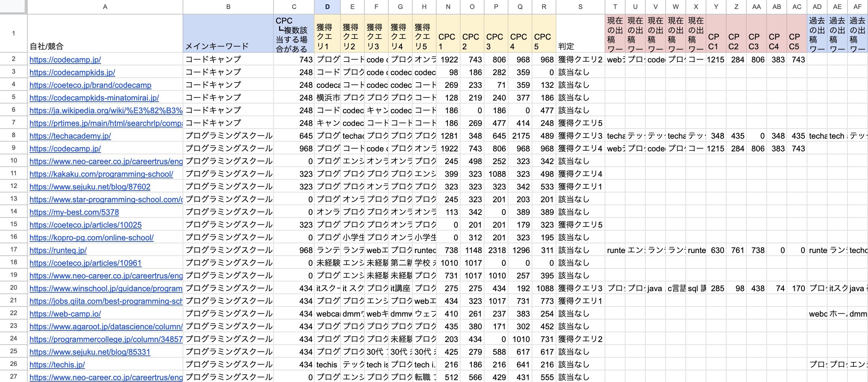The width and height of the screenshot is (868, 382).
Task: Select the cell containing 761
Action: [x=736, y=250]
